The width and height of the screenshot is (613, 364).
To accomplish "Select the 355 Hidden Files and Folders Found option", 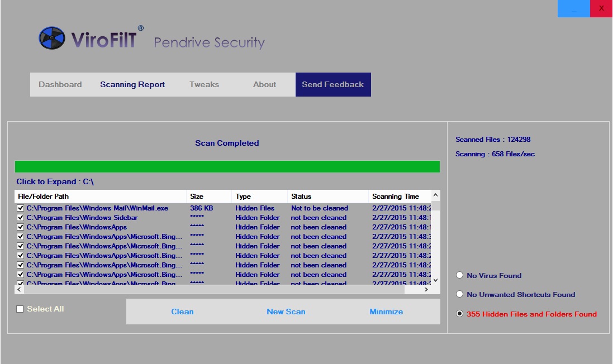I will [460, 314].
